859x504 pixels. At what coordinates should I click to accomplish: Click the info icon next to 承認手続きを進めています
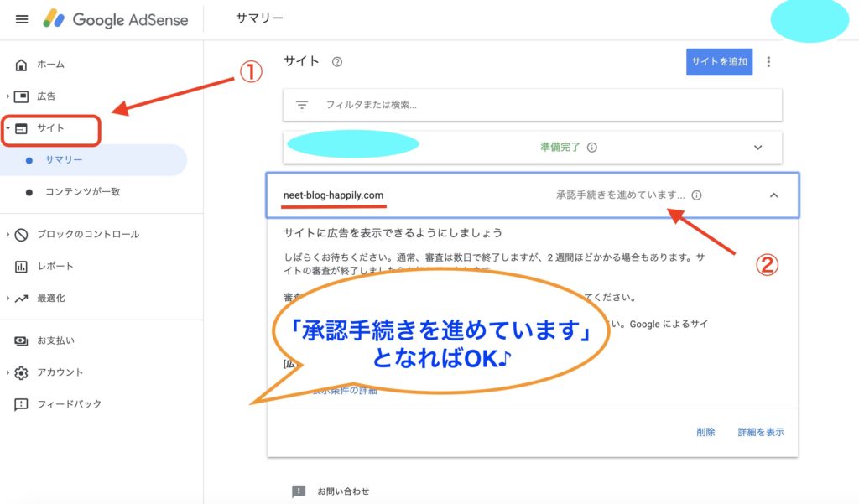coord(696,195)
